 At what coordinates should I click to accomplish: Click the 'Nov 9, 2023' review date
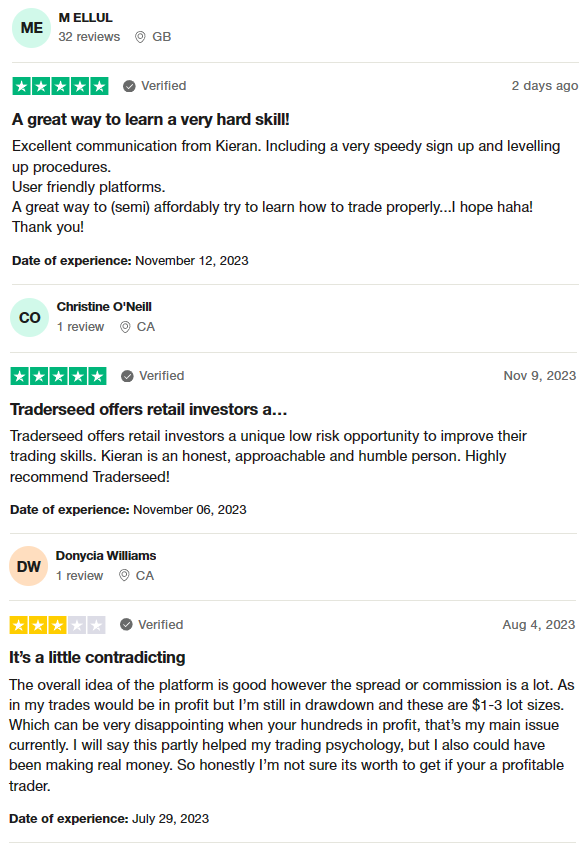pos(540,376)
